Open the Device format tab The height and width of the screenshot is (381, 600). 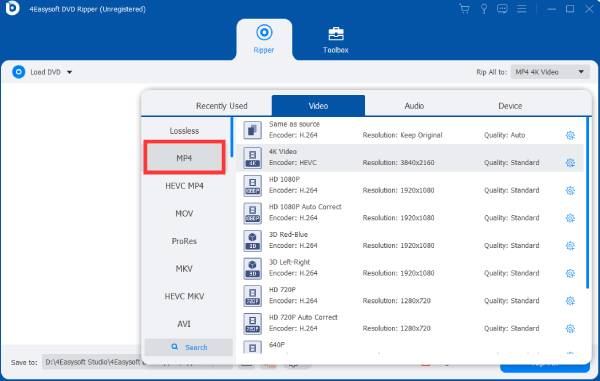tap(510, 106)
